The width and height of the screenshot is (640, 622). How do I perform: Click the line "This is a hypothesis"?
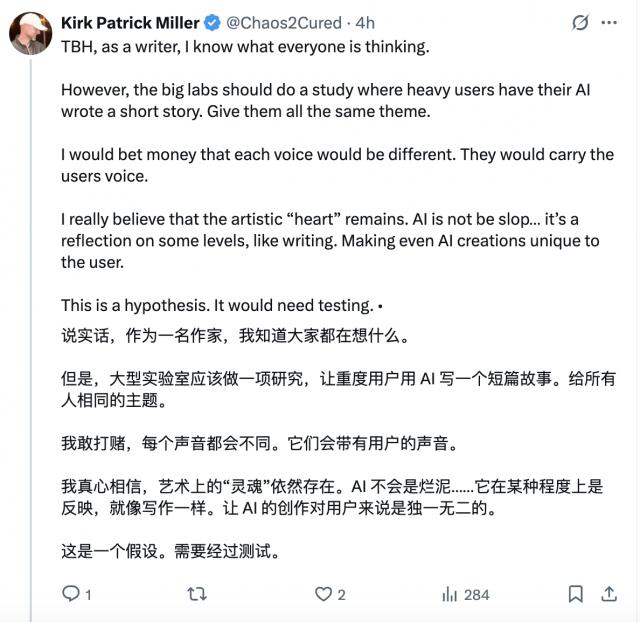216,305
